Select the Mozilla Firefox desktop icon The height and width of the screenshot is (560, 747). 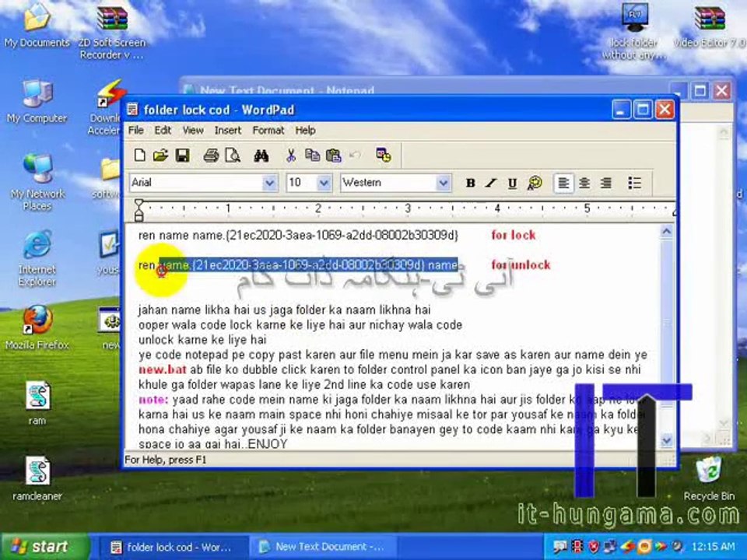(x=37, y=327)
